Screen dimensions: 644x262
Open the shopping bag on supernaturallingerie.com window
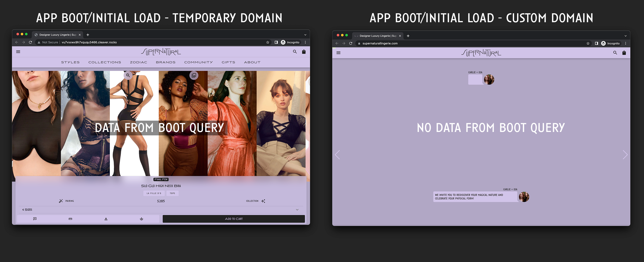coord(624,53)
